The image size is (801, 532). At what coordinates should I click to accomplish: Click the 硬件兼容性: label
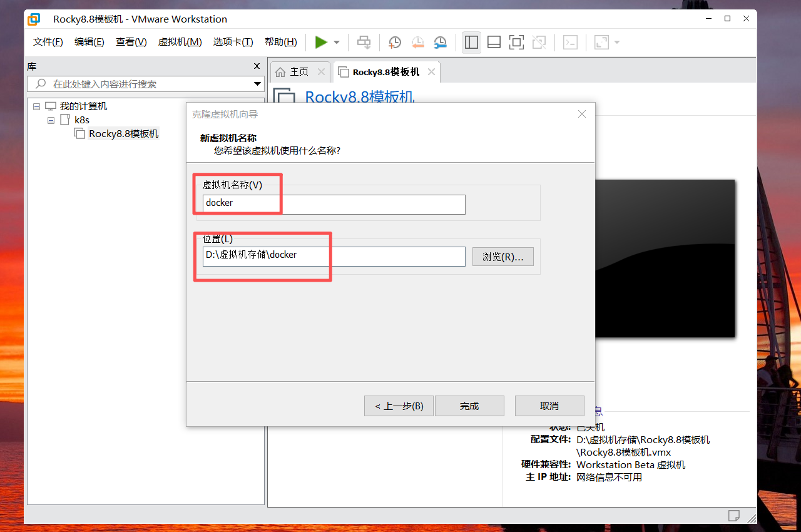click(546, 465)
